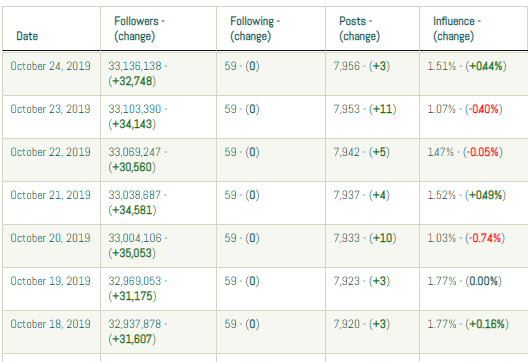Select the -0.40% influence change value
Screen dimensions: 529x362
(484, 109)
